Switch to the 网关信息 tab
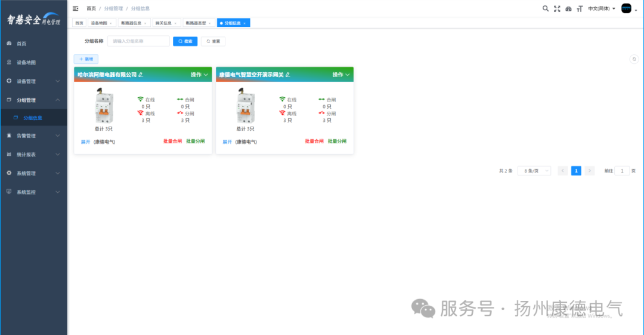 click(x=166, y=23)
